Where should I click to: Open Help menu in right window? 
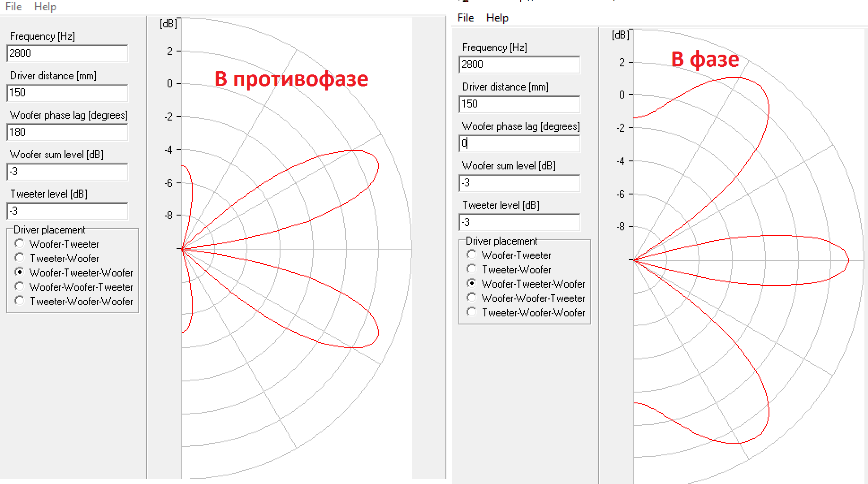[x=497, y=18]
